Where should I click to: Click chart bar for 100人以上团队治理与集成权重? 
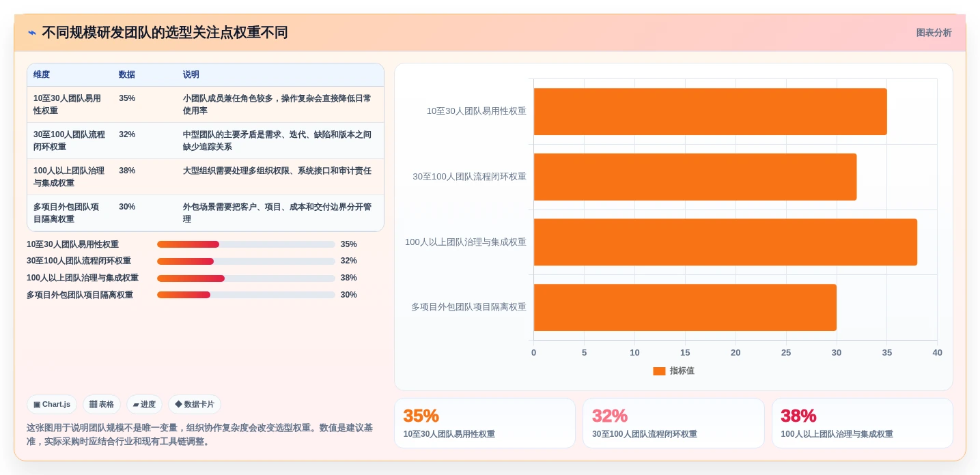pyautogui.click(x=725, y=242)
